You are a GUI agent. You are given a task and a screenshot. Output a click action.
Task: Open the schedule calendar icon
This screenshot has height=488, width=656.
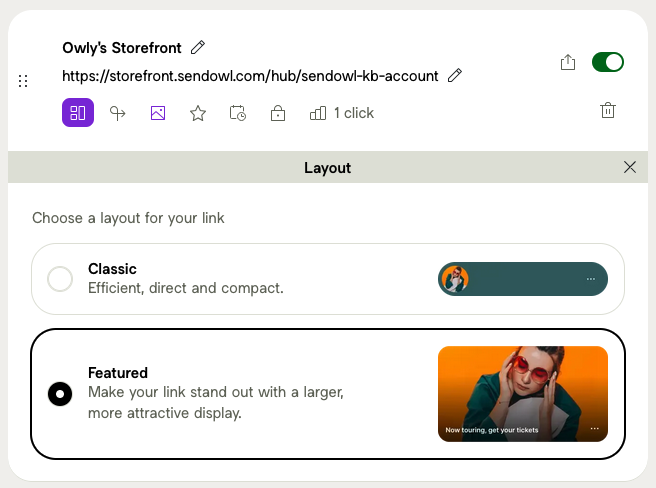tap(238, 113)
